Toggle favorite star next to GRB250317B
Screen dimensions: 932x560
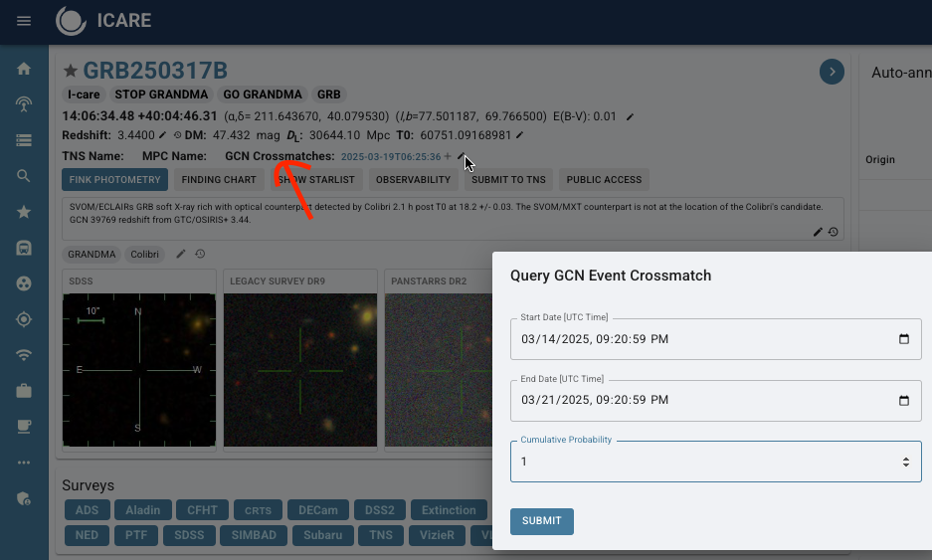coord(71,71)
